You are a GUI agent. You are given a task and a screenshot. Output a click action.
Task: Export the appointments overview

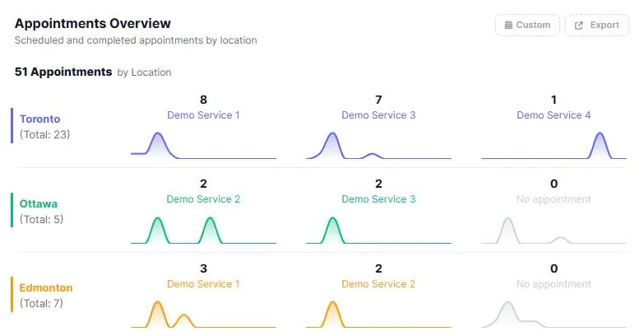click(x=597, y=25)
